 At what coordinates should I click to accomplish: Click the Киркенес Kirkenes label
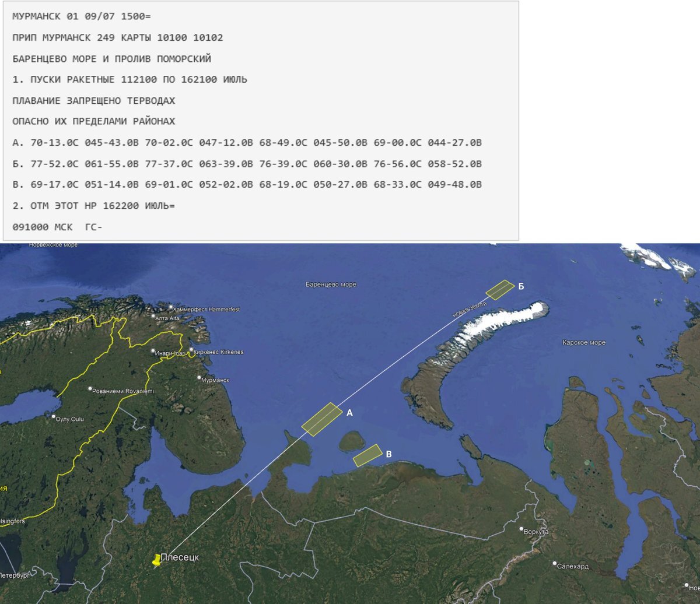pyautogui.click(x=218, y=352)
